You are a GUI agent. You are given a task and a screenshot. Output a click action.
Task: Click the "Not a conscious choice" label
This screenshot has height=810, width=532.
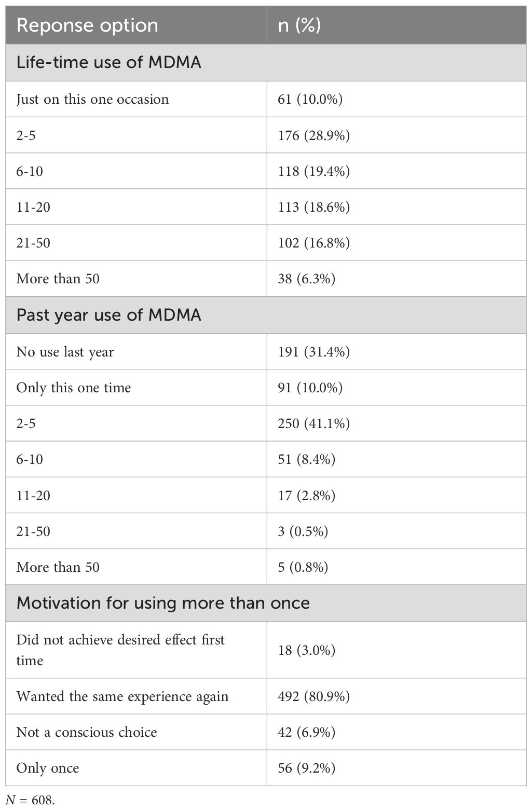click(x=87, y=732)
